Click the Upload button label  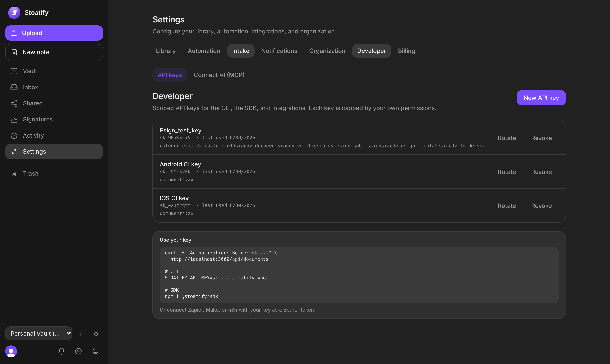pyautogui.click(x=32, y=33)
